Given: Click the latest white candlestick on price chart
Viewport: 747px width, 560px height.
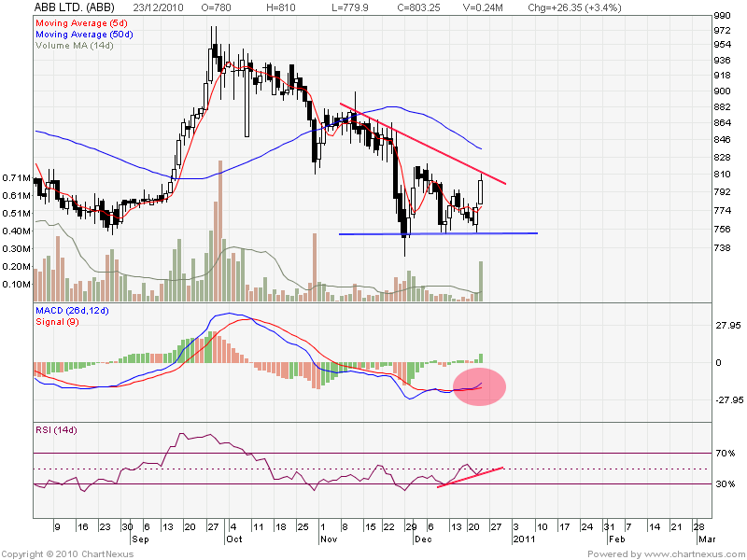Looking at the screenshot, I should [x=482, y=191].
